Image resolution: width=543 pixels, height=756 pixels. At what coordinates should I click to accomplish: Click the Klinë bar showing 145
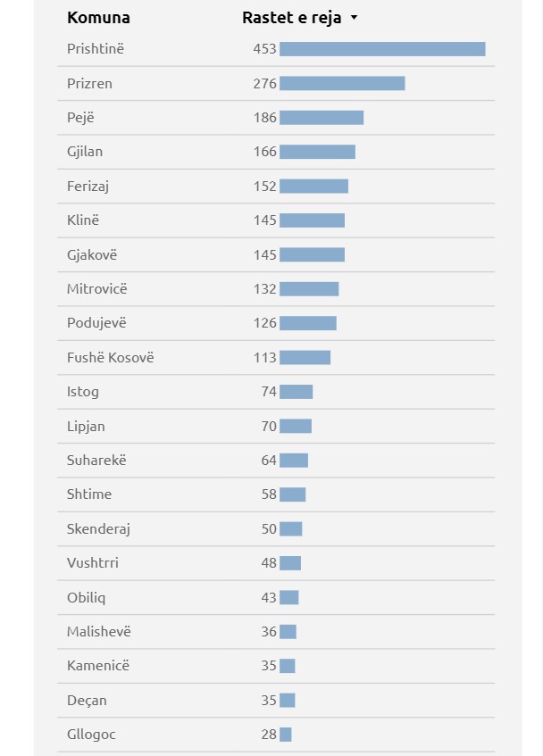click(312, 220)
